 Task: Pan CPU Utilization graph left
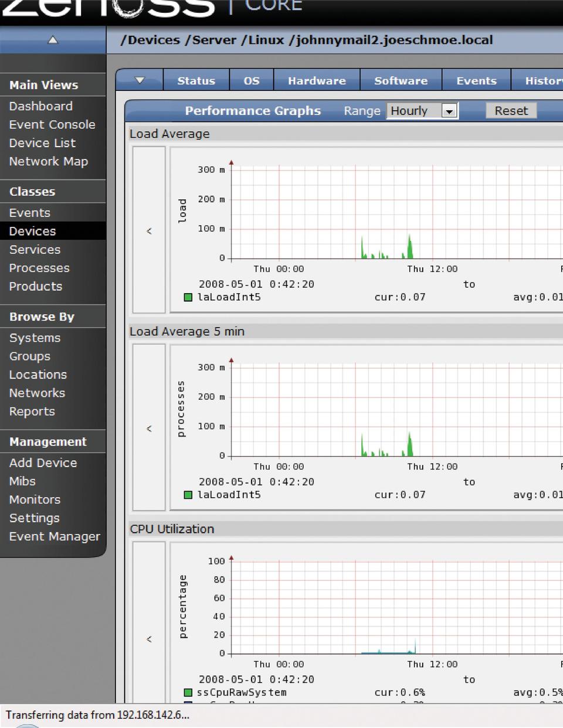coord(149,639)
